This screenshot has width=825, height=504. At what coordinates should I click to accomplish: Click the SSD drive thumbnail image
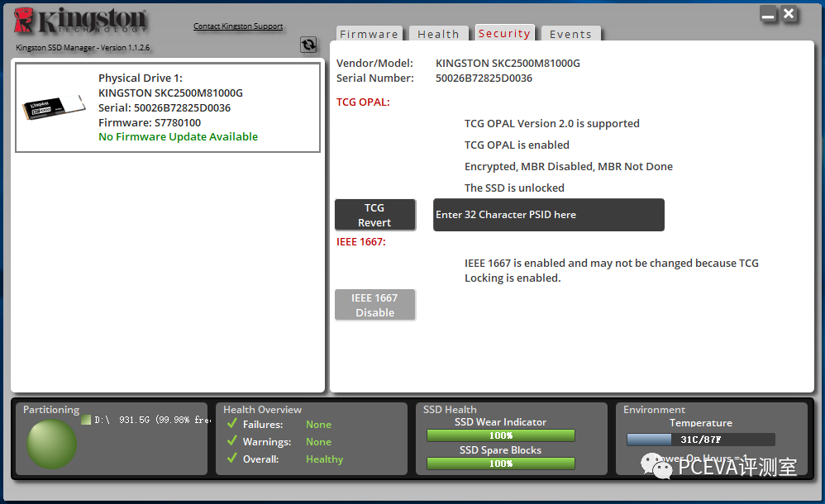pyautogui.click(x=54, y=107)
